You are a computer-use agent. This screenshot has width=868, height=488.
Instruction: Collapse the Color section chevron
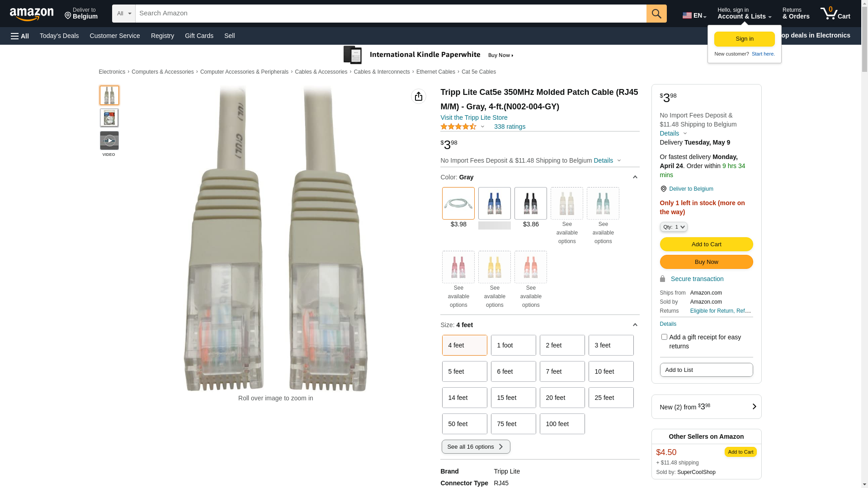(635, 177)
